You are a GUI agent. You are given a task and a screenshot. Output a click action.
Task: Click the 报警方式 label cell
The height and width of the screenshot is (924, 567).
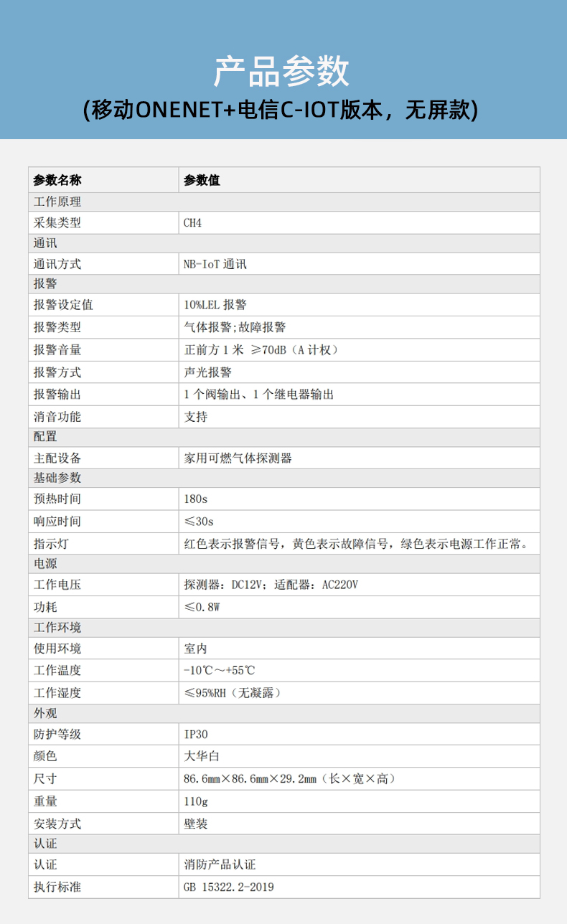click(104, 372)
